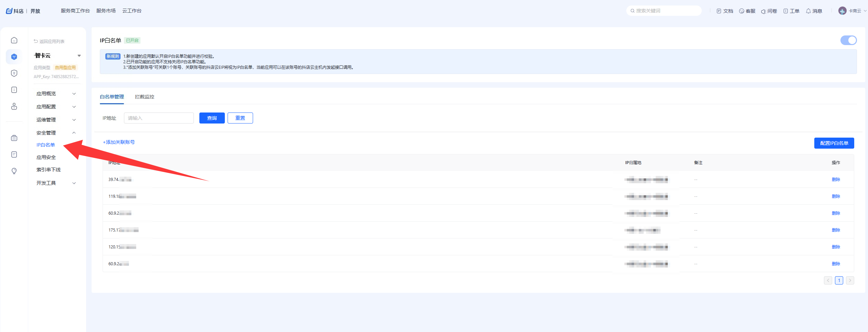Image resolution: width=868 pixels, height=332 pixels.
Task: Open the briefcase icon in left rail
Action: click(14, 138)
